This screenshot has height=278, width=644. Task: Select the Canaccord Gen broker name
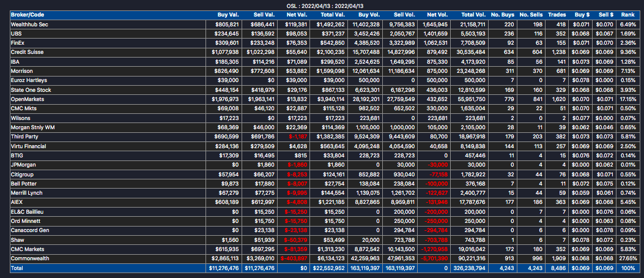tap(29, 230)
